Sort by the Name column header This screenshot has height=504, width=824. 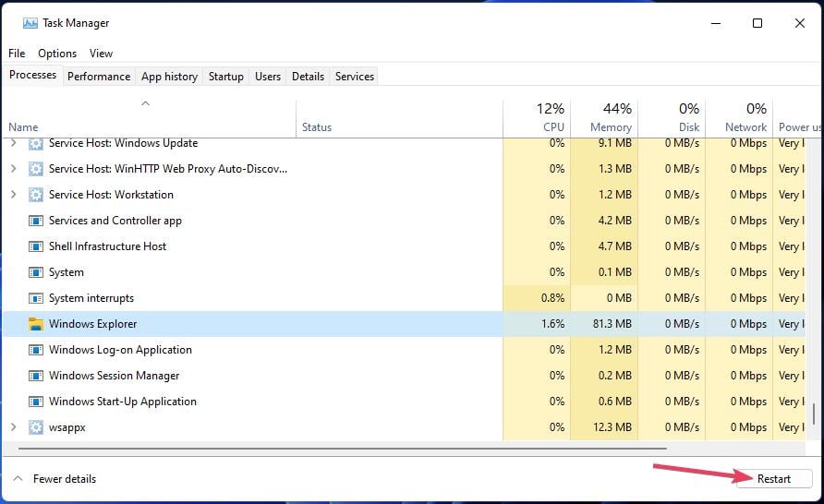point(150,119)
